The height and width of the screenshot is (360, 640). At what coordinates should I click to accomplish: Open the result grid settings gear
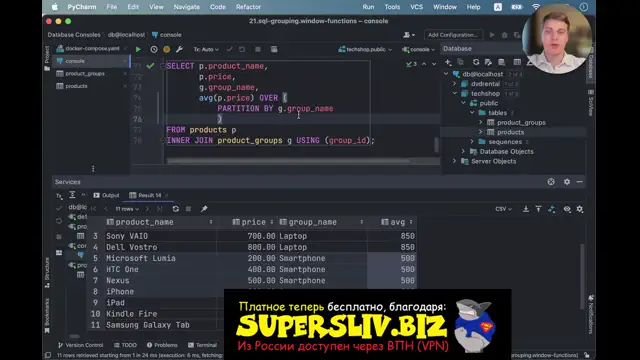(580, 209)
